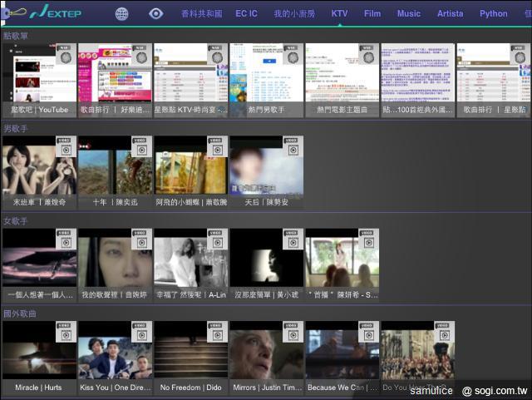532x400 pixels.
Task: Play the 末班車 | 蕭煌奇 video
Action: [39, 173]
